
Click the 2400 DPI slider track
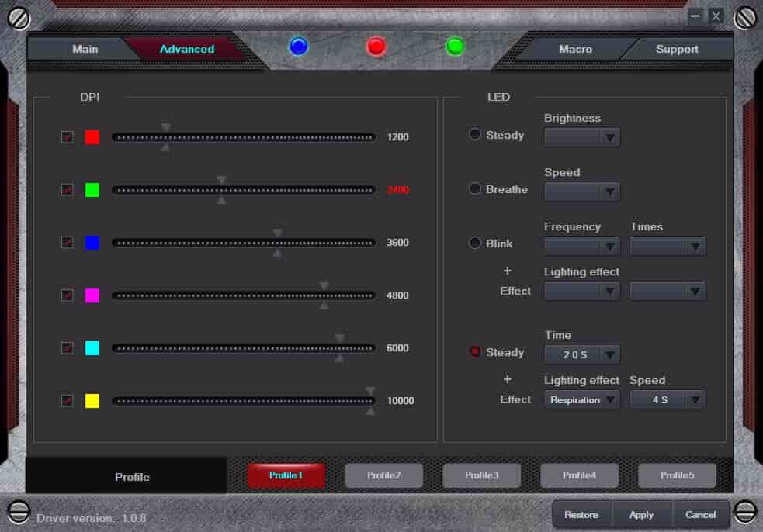[x=244, y=190]
